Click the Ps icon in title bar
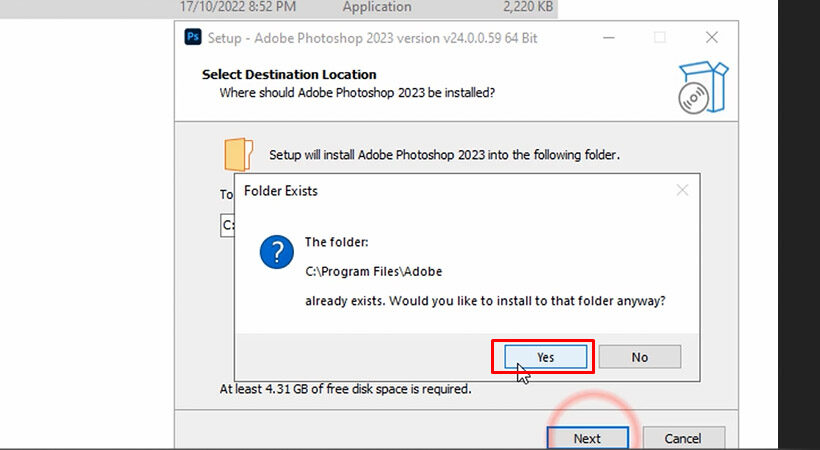820x450 pixels. (193, 38)
